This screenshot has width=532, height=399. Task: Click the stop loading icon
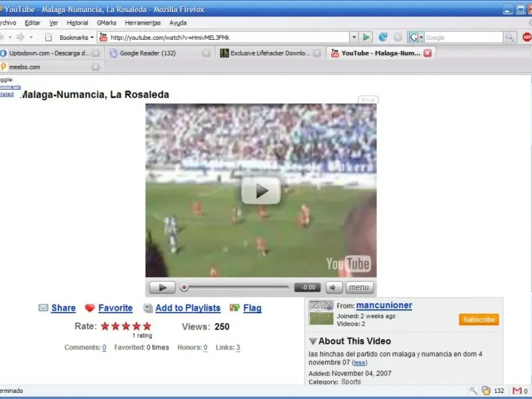point(398,37)
